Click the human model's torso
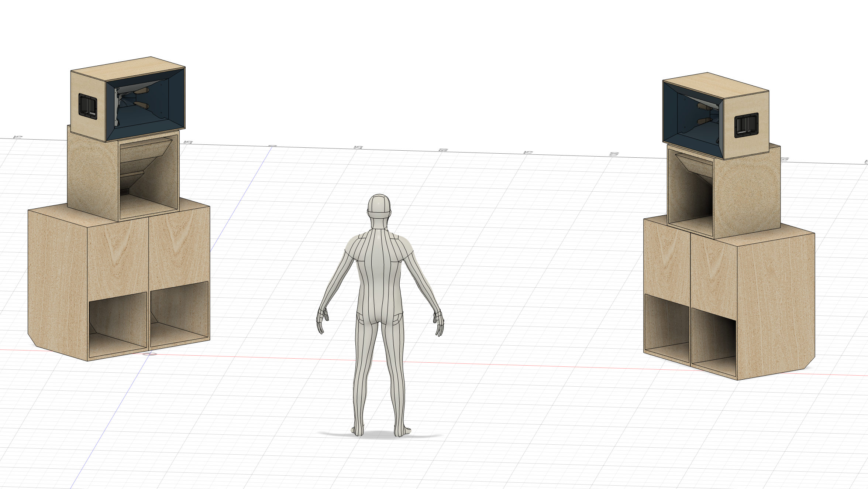The height and width of the screenshot is (489, 868). tap(379, 273)
